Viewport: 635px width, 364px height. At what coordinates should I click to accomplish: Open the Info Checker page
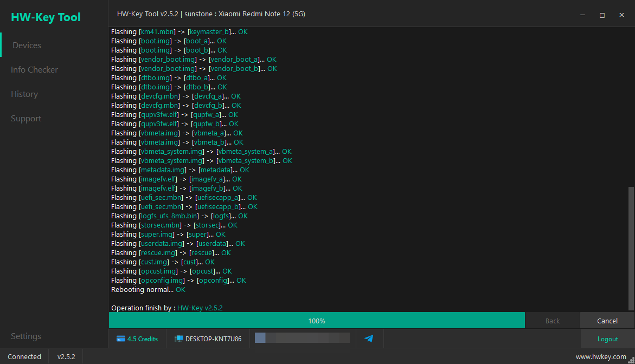pyautogui.click(x=34, y=69)
